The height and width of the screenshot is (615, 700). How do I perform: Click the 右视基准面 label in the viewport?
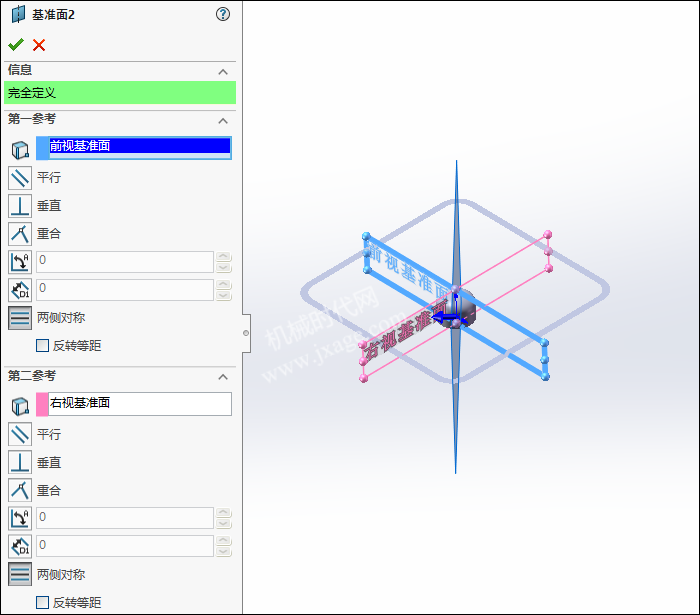click(x=405, y=330)
